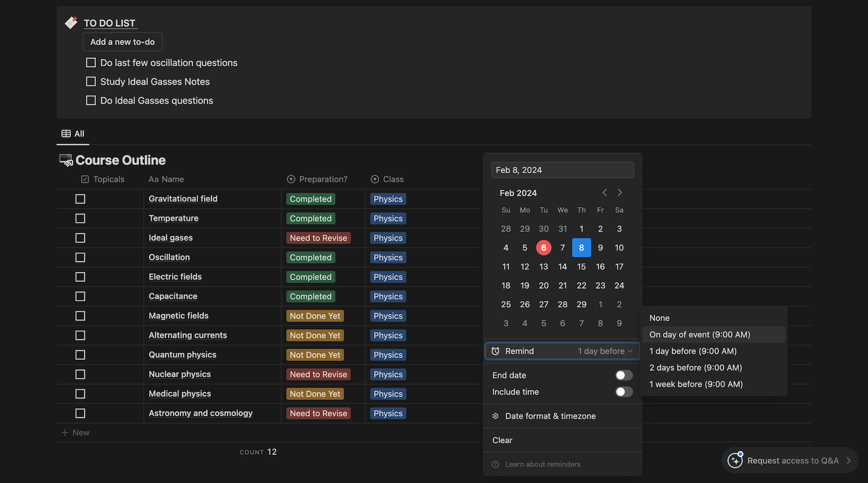Click the Class column select icon

click(375, 179)
